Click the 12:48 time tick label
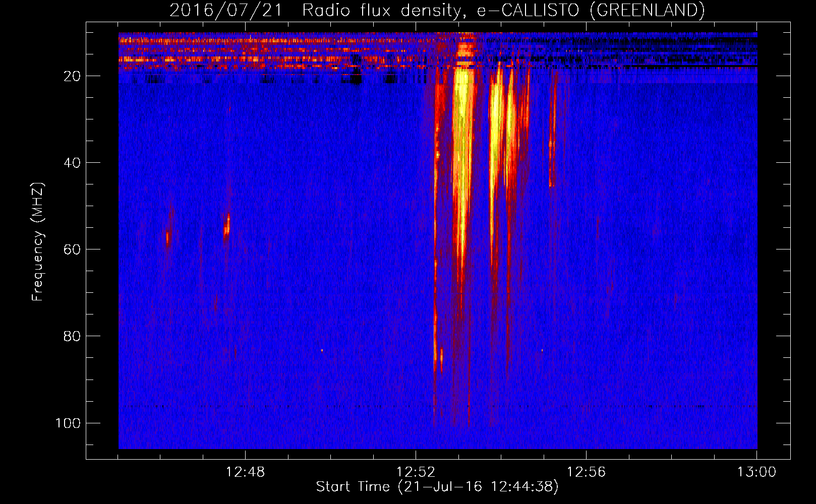Screen dimensions: 816x504 pos(245,472)
